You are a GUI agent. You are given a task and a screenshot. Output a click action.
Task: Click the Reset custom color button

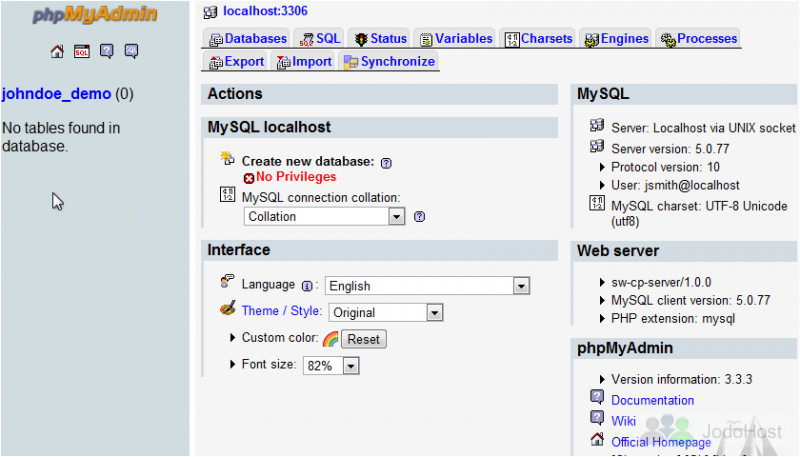pyautogui.click(x=364, y=339)
